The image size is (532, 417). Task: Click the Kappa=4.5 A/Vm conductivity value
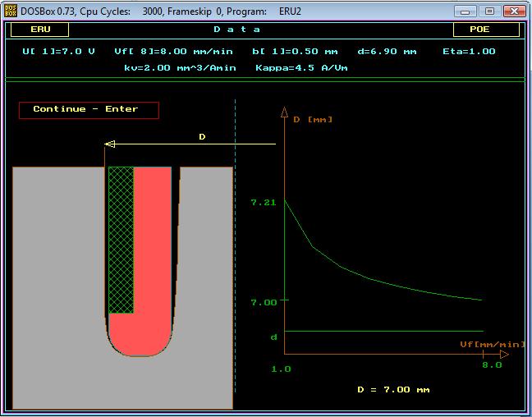click(x=301, y=67)
